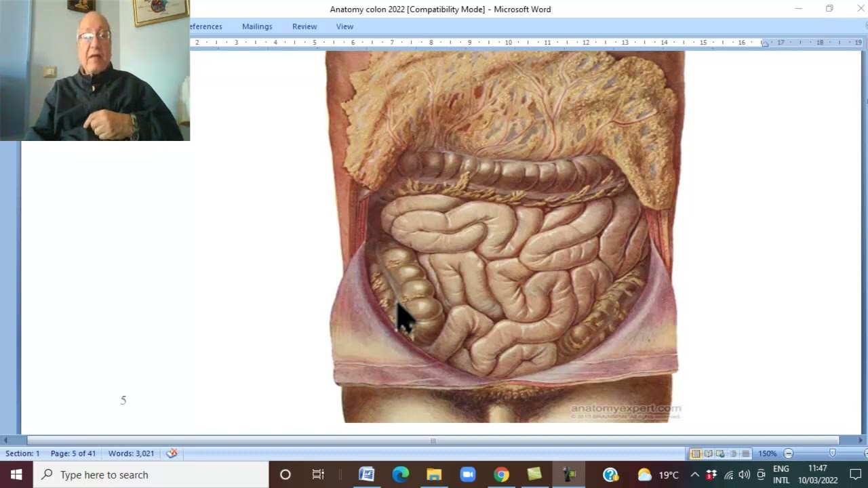This screenshot has height=488, width=868.
Task: Click the zoom slider handle
Action: tap(832, 453)
